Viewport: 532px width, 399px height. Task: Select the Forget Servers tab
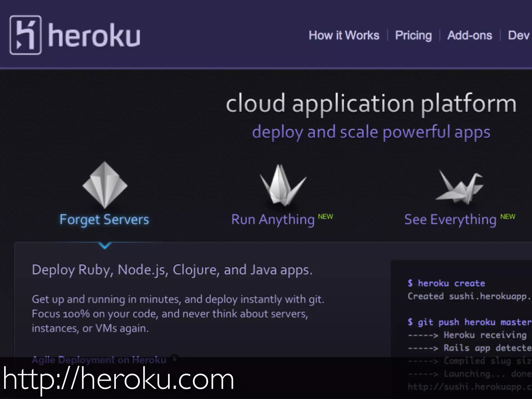coord(104,220)
